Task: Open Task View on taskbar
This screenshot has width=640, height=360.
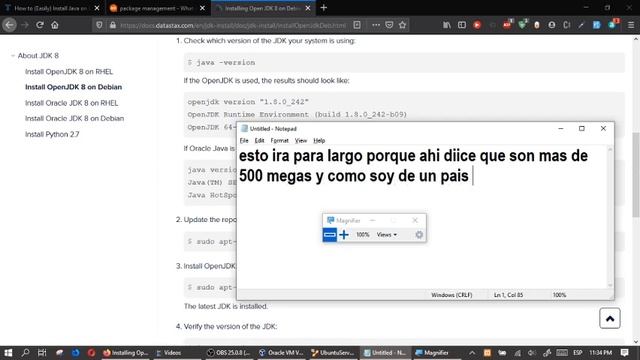Action: tap(42, 353)
